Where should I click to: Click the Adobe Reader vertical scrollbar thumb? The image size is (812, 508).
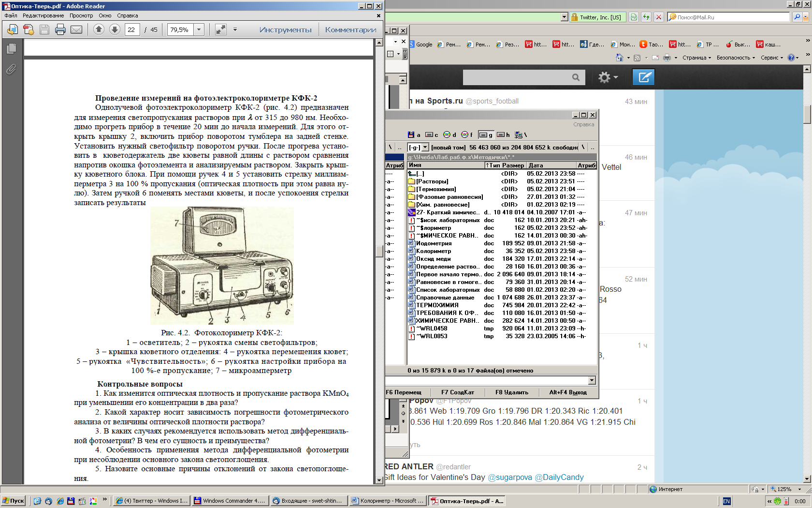pos(379,251)
